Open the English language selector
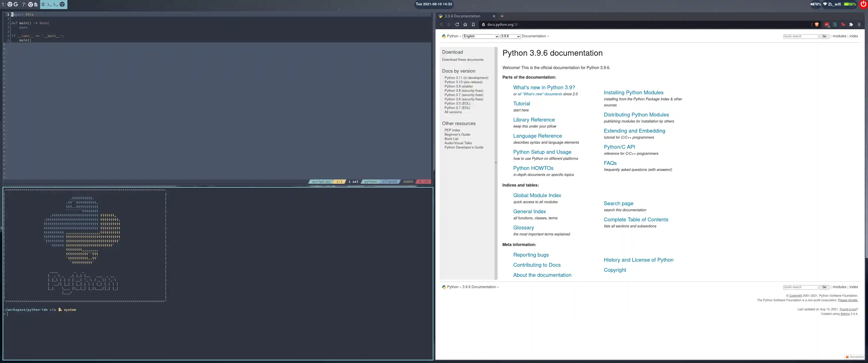 [480, 36]
